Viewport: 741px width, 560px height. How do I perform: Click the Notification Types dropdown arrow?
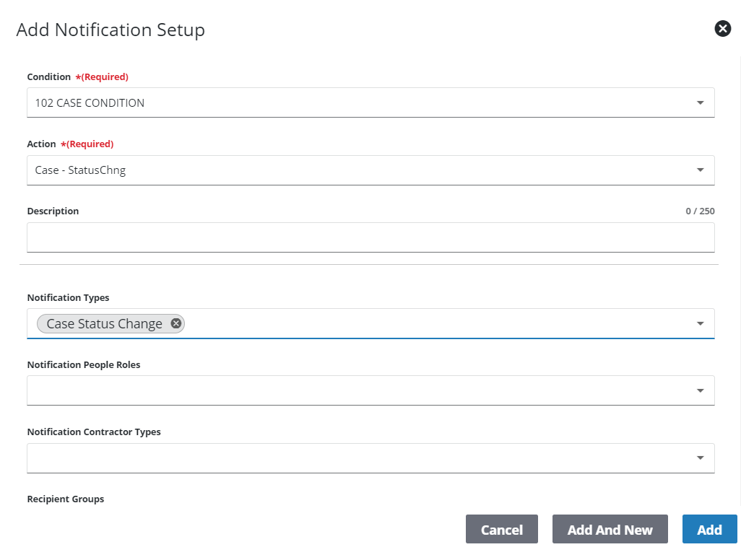[699, 324]
